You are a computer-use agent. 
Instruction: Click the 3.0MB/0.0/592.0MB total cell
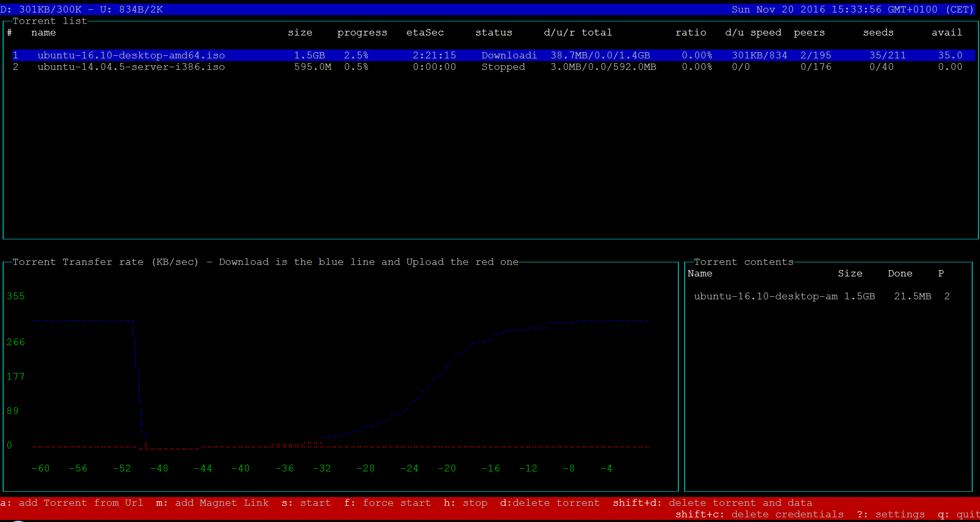[603, 67]
